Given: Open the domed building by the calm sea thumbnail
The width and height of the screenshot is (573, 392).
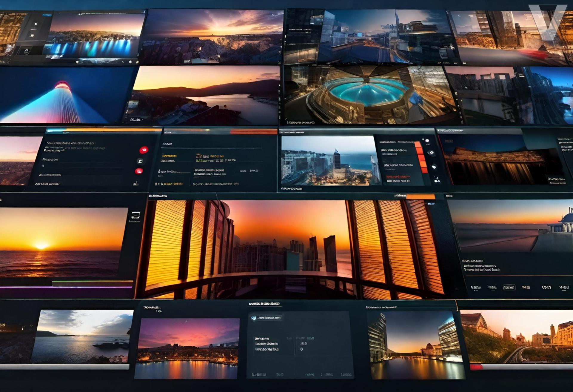Looking at the screenshot, I should coord(512,226).
